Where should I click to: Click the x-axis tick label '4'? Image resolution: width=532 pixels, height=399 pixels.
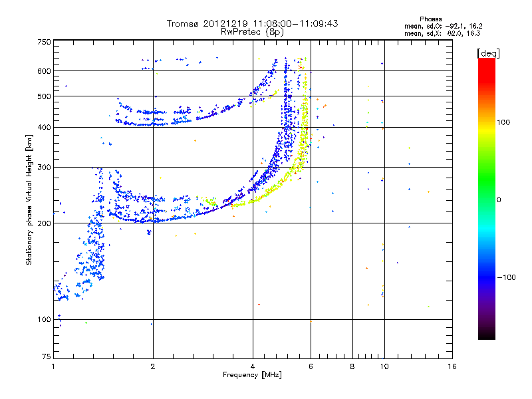click(x=253, y=366)
